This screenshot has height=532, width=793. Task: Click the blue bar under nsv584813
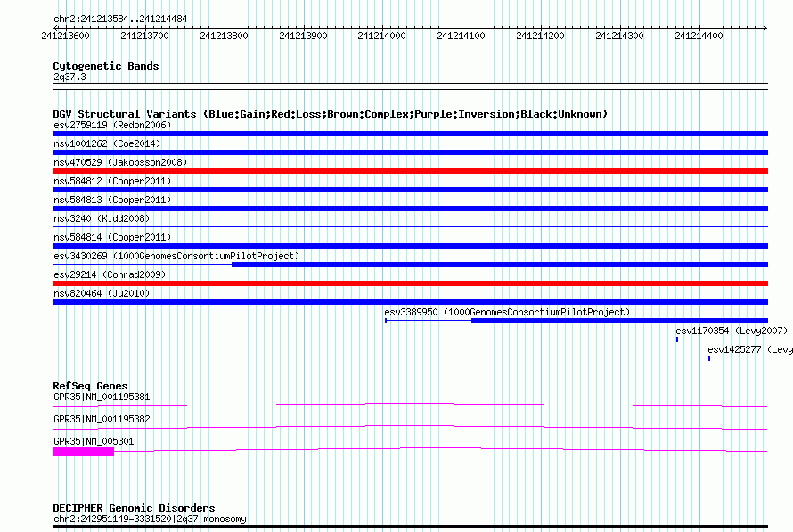click(410, 209)
